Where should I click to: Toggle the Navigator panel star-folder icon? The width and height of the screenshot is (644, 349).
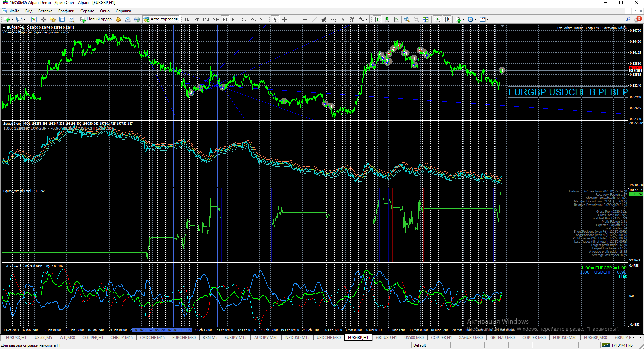pyautogui.click(x=53, y=19)
